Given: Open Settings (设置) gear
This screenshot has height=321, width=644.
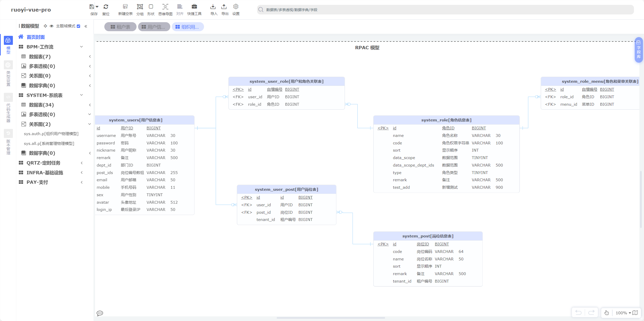Looking at the screenshot, I should click(236, 7).
